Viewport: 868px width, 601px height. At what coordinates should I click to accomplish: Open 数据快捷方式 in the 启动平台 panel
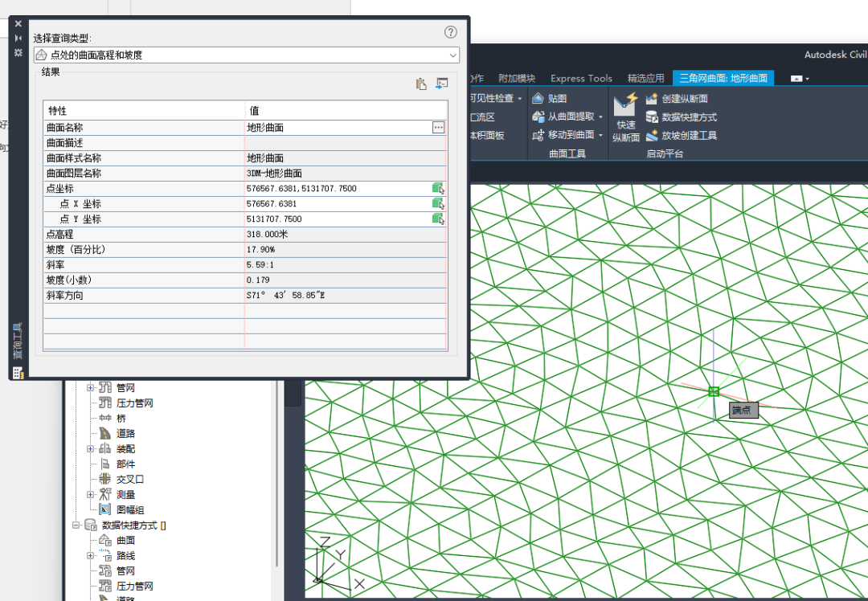tap(681, 117)
